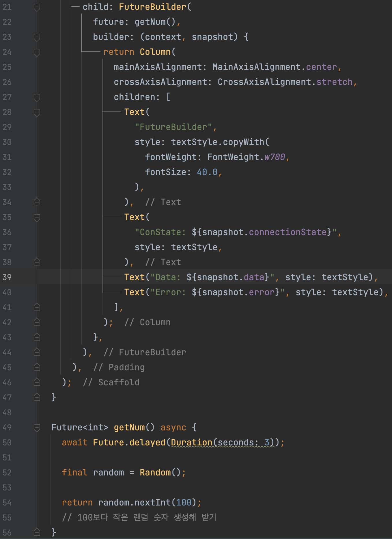Click the fold end marker on line 47
The width and height of the screenshot is (392, 539).
(x=37, y=397)
